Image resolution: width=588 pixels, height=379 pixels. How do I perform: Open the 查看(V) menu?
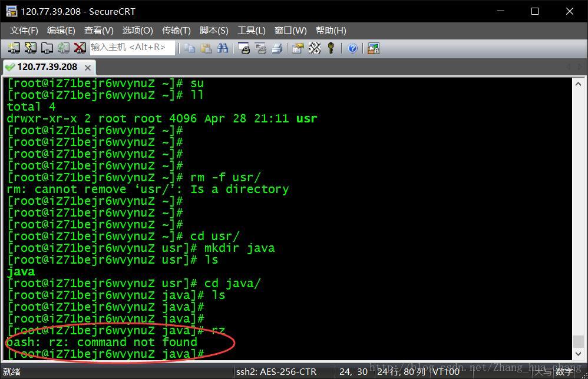tap(98, 31)
